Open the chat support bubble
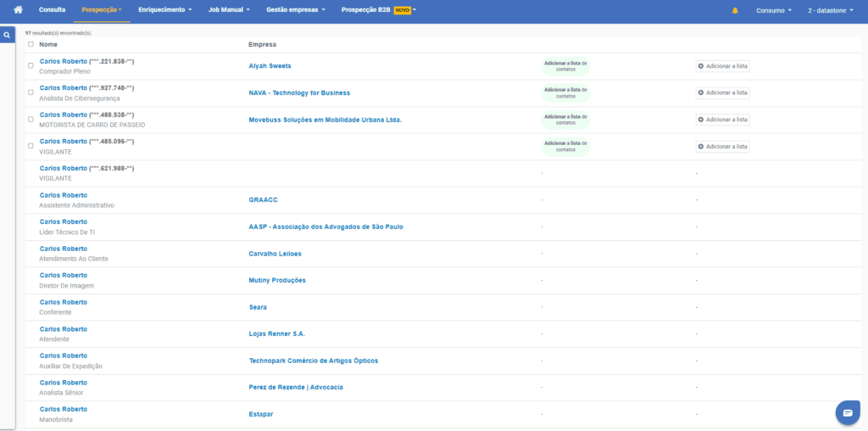 tap(847, 411)
